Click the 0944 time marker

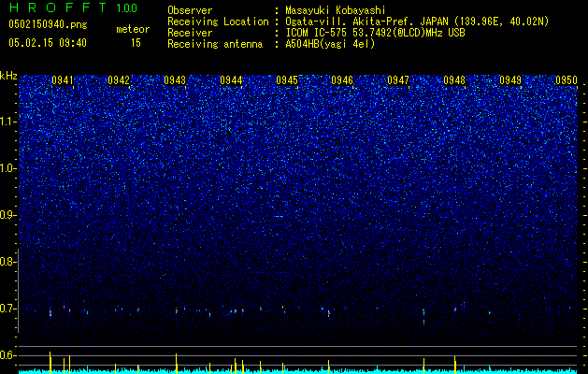click(231, 80)
